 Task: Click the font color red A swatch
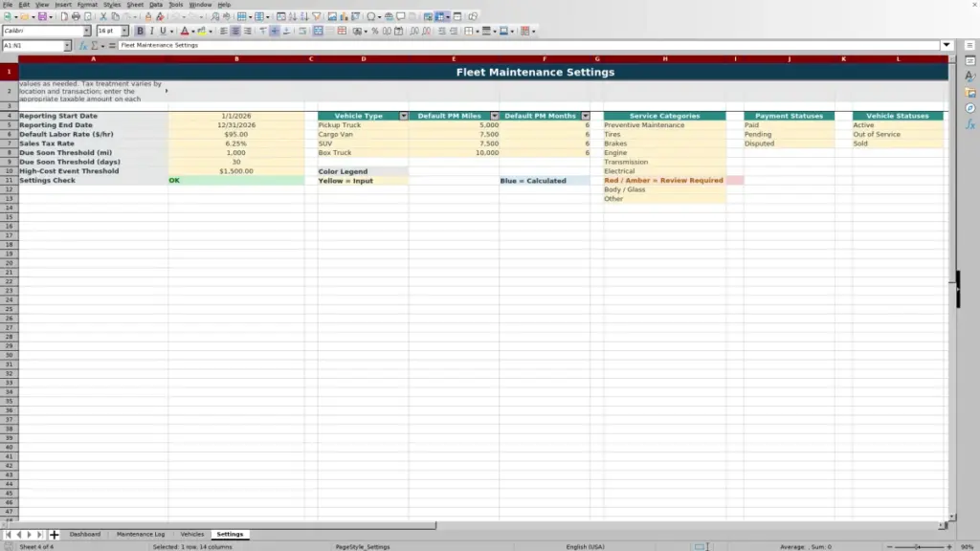click(x=185, y=31)
